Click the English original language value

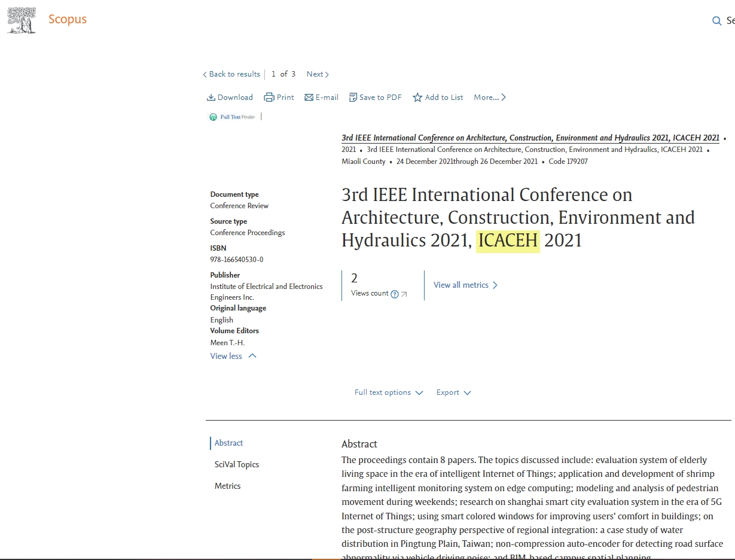222,320
